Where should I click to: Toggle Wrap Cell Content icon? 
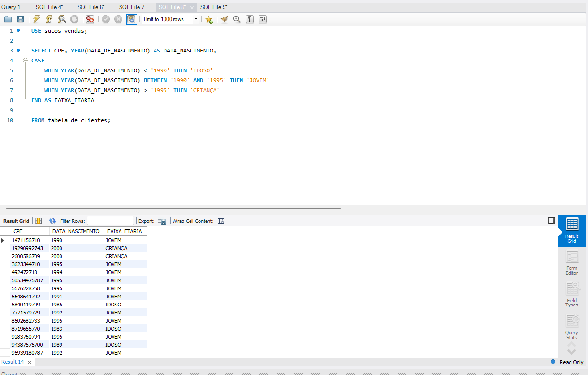click(x=221, y=221)
